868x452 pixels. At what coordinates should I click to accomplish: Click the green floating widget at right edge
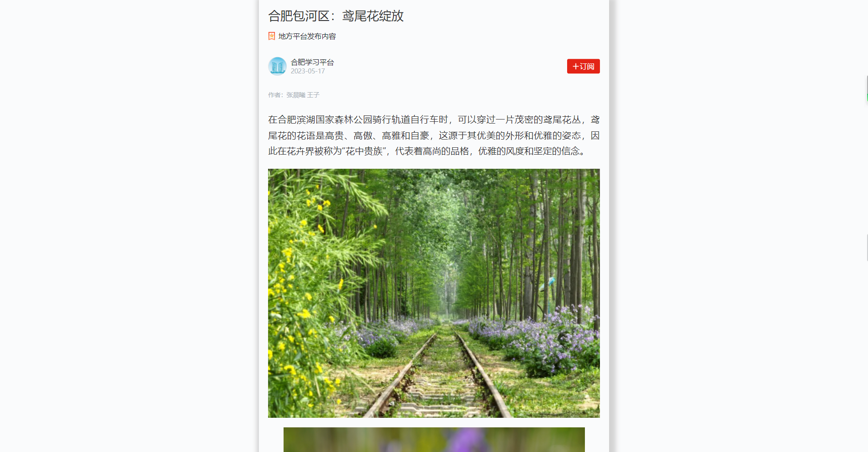(867, 88)
